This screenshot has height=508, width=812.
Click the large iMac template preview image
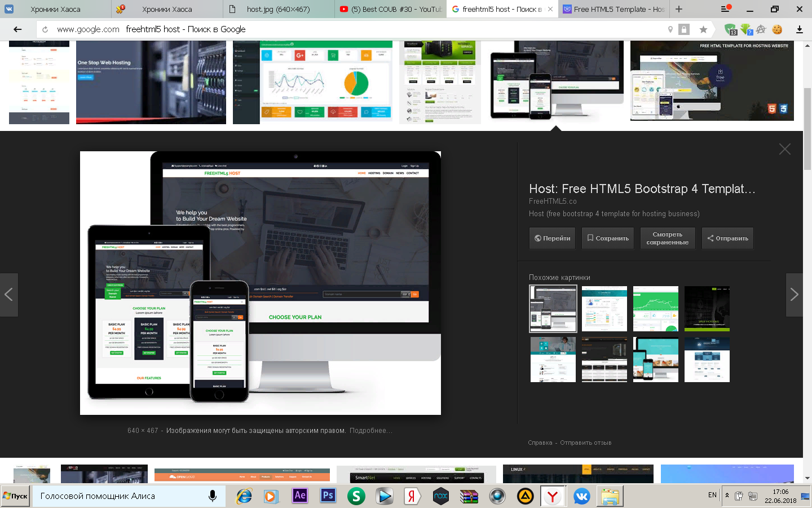(261, 283)
